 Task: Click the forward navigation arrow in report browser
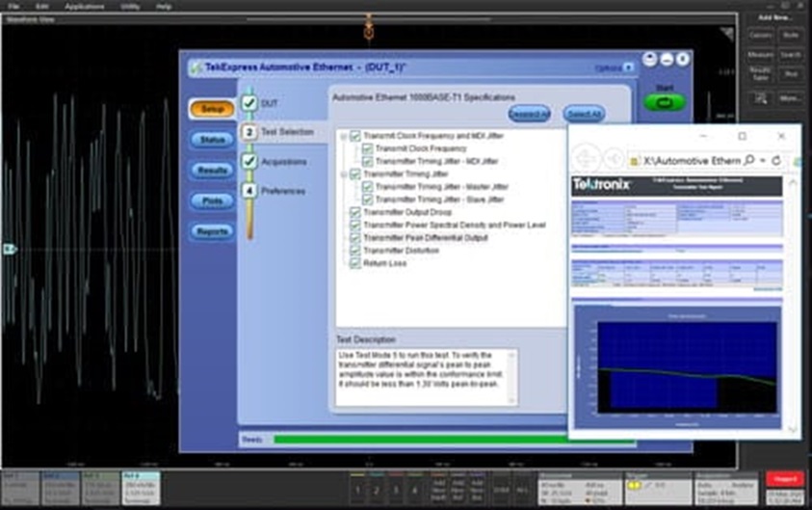pos(614,159)
